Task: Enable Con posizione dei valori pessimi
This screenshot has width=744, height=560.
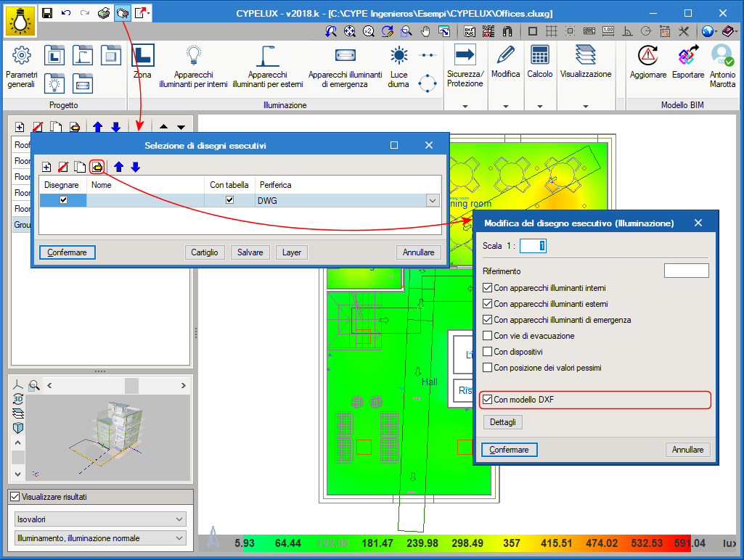Action: tap(487, 368)
